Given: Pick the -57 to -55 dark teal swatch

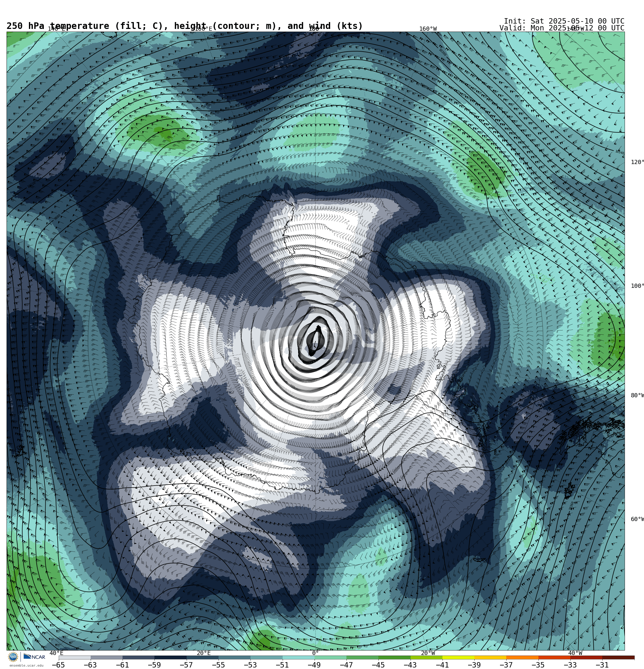Looking at the screenshot, I should pos(202,657).
